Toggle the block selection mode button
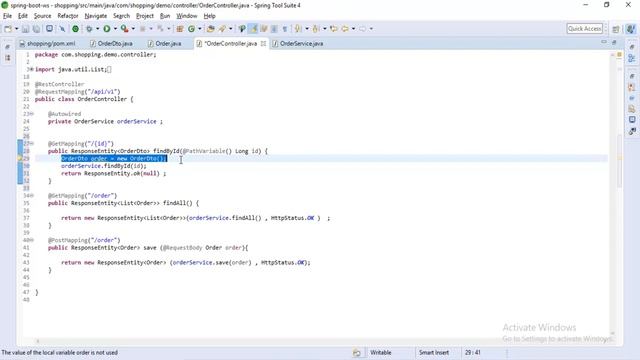 274,29
